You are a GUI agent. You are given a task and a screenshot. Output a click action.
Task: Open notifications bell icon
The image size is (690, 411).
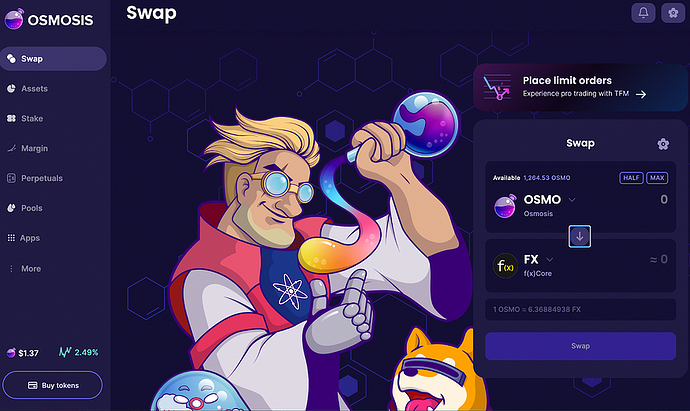643,13
